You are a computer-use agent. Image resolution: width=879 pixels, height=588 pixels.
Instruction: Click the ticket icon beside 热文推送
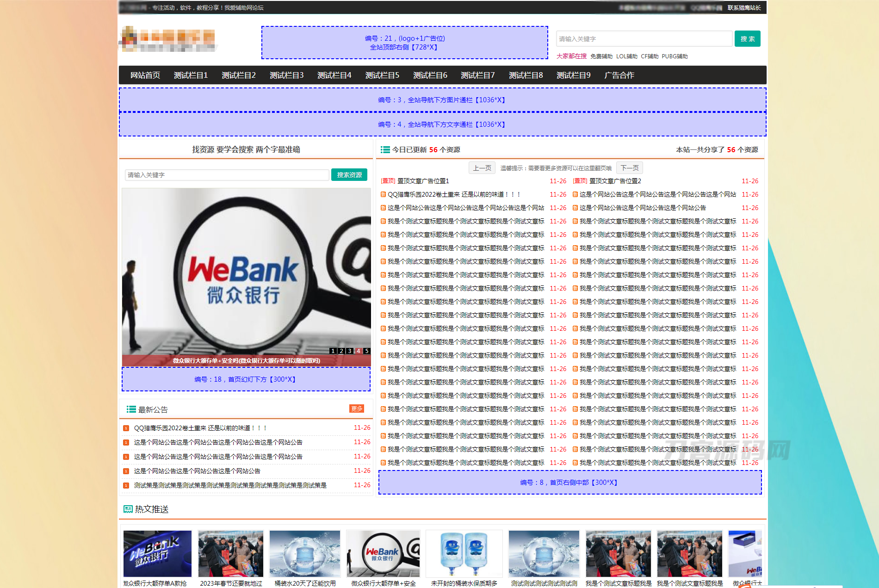(127, 509)
